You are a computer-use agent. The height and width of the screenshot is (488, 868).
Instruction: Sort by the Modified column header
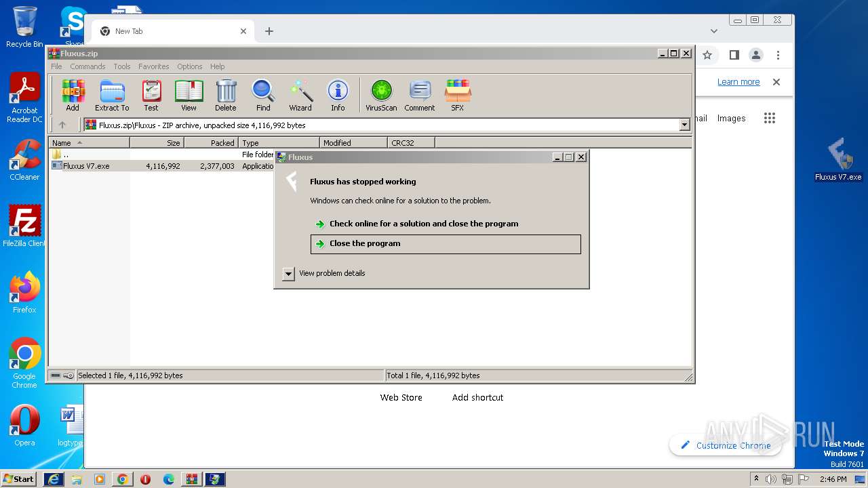pos(353,142)
